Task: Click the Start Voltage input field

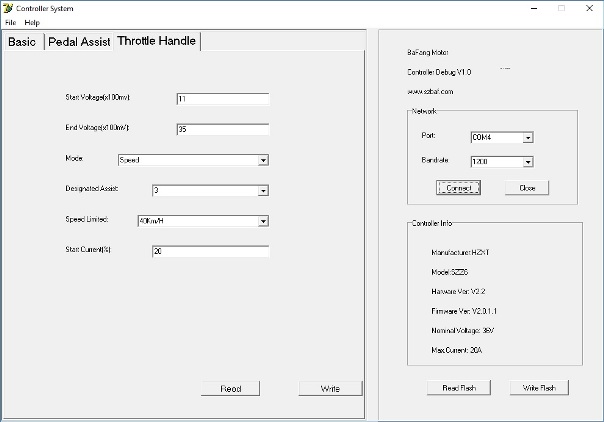Action: click(x=223, y=99)
